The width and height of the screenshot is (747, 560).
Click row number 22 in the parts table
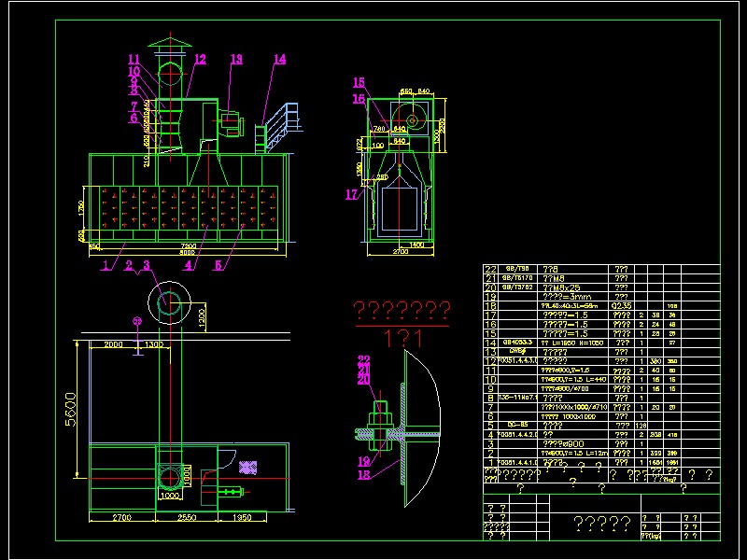pos(491,269)
